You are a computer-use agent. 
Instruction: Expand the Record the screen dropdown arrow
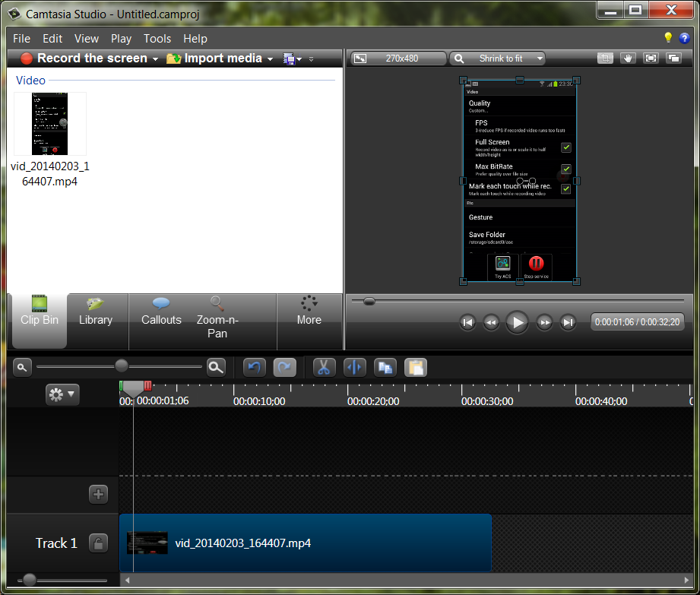pos(155,59)
